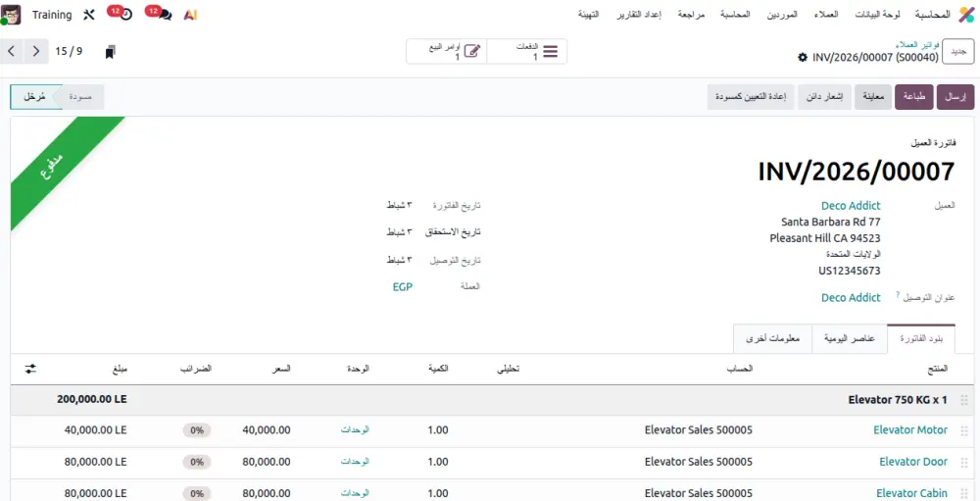Go to previous record arrow
The image size is (980, 501).
point(12,51)
